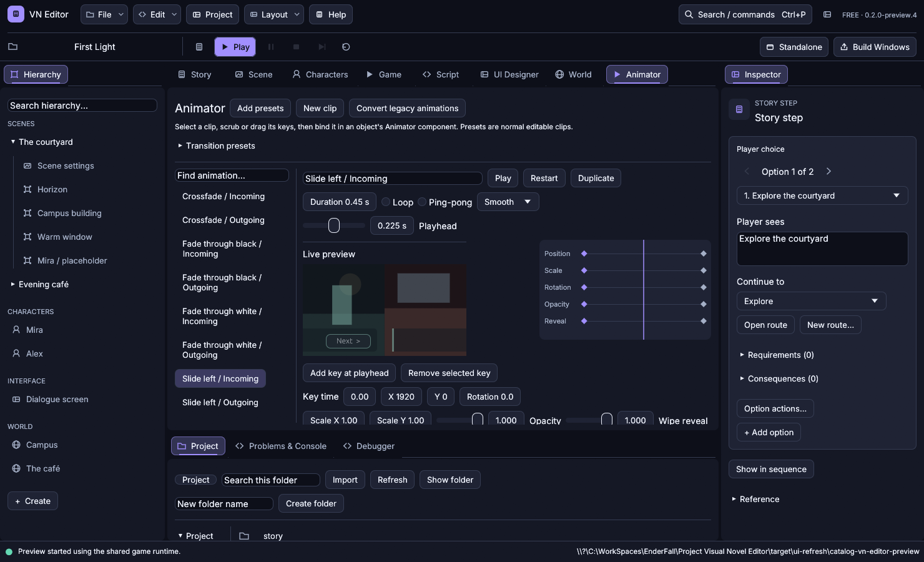This screenshot has width=924, height=562.
Task: Stop the game preview
Action: [x=296, y=47]
